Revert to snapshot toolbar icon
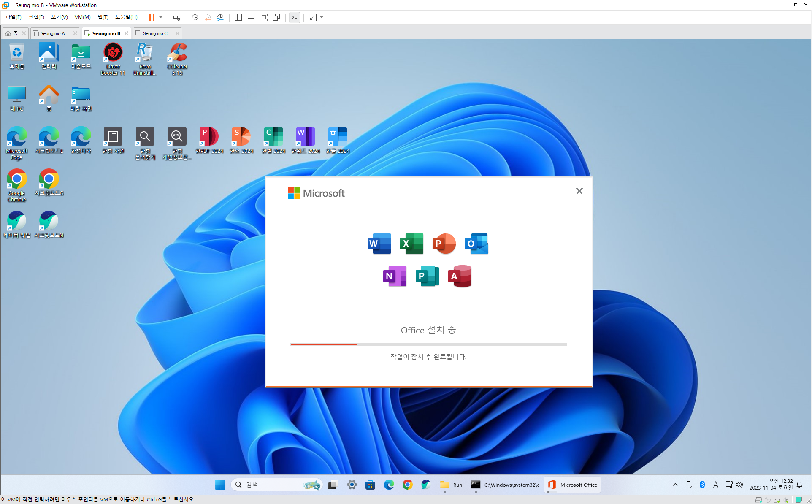The height and width of the screenshot is (504, 812). point(208,17)
